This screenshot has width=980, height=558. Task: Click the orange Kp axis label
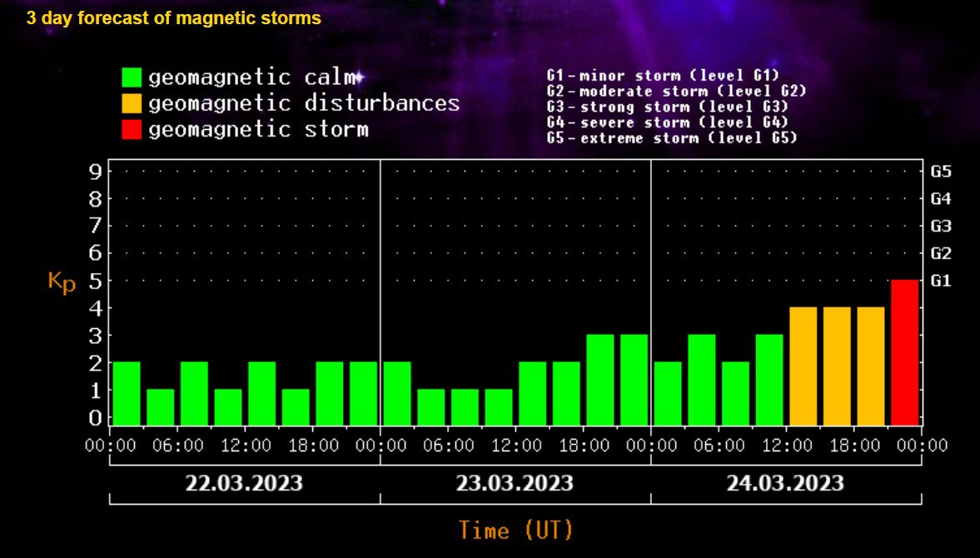62,282
